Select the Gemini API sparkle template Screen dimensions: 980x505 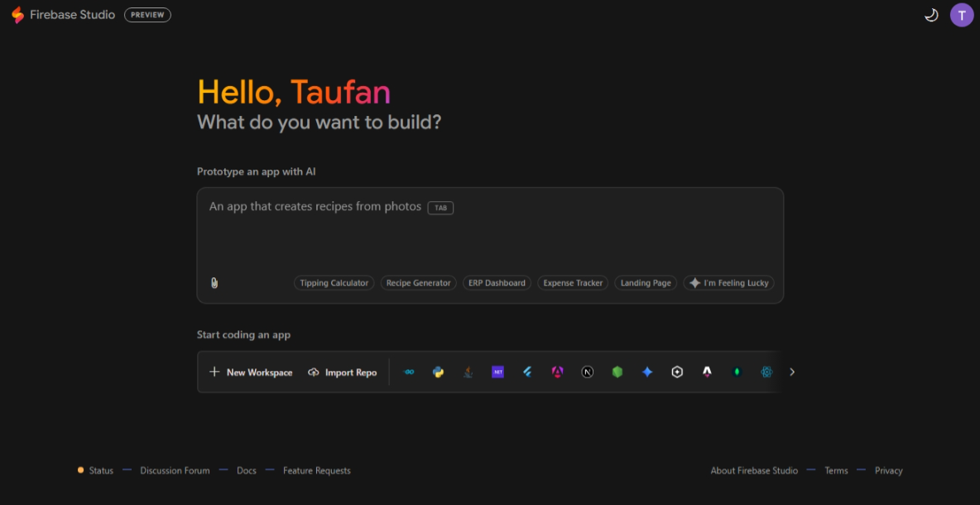tap(647, 373)
